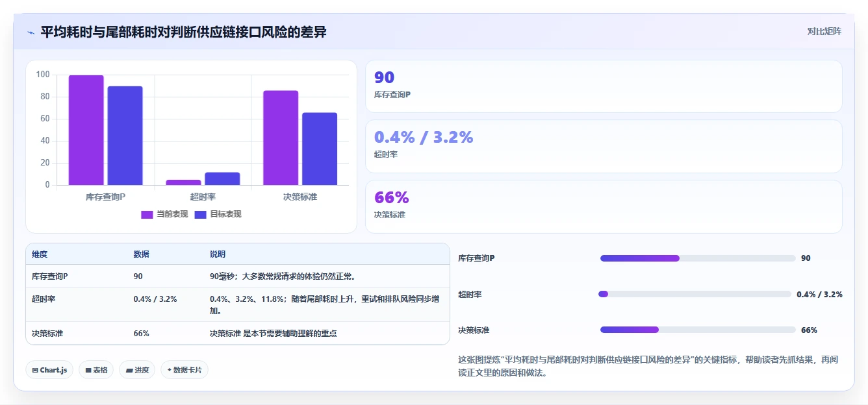Click the 决策标准 是本节需要辅助理解的重点 text

[x=273, y=334]
